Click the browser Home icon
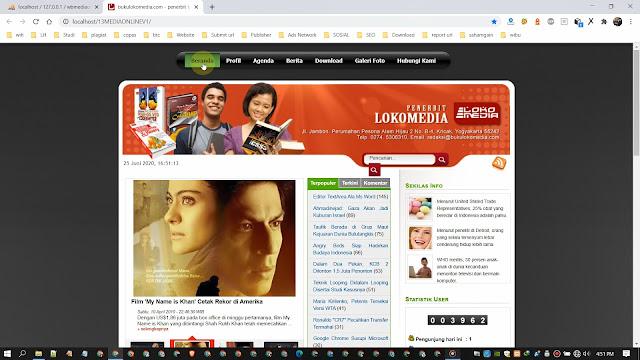 49,21
